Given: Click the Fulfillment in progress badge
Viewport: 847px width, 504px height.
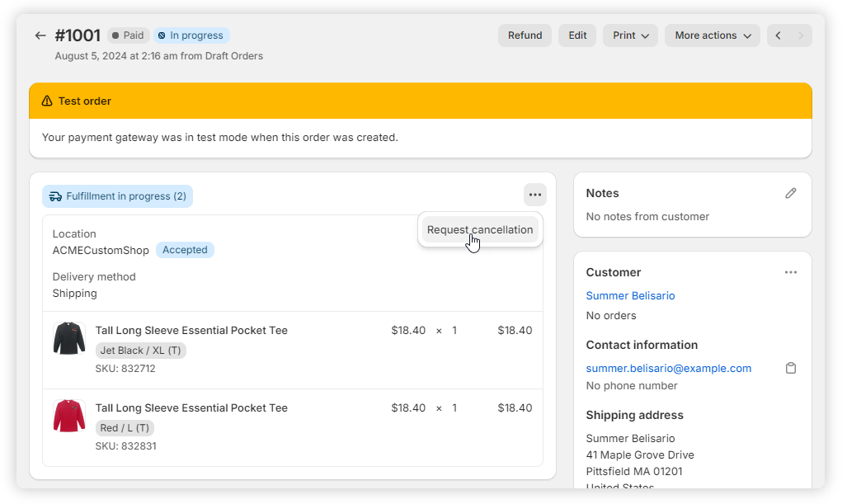Looking at the screenshot, I should coord(118,196).
